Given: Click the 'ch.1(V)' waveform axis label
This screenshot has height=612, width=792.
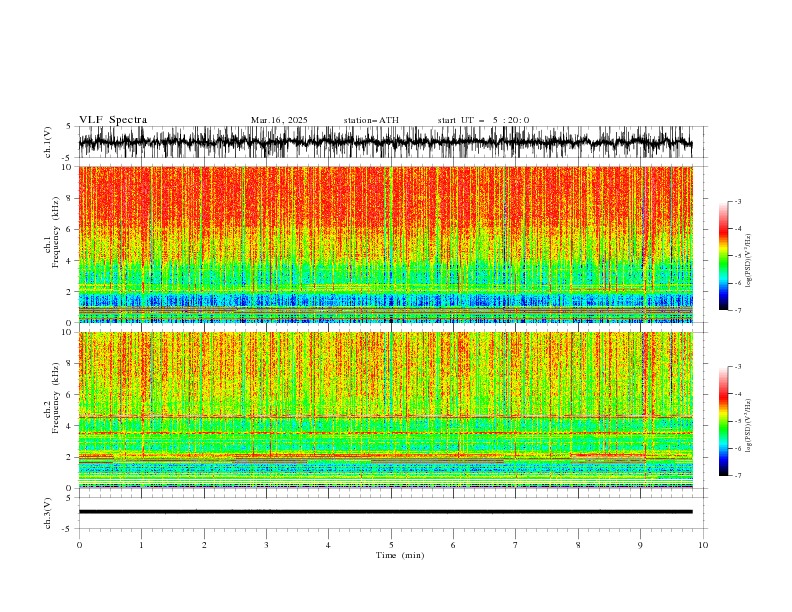Looking at the screenshot, I should pos(48,142).
